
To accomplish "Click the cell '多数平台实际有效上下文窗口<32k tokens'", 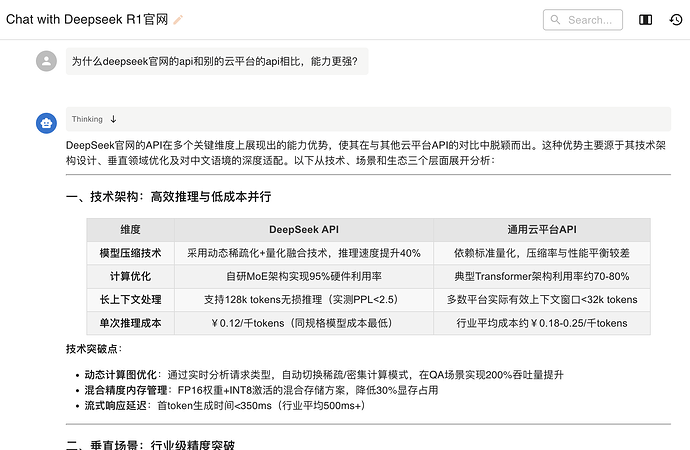I will point(542,300).
